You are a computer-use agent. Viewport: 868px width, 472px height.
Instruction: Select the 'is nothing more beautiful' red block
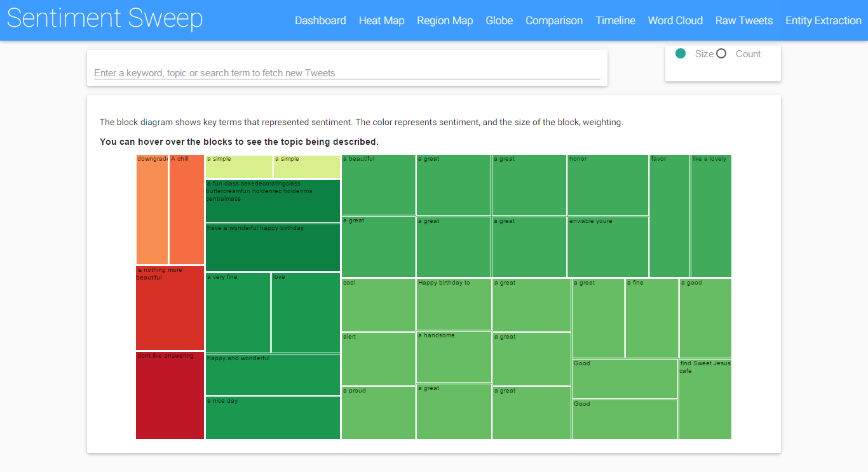[x=170, y=308]
